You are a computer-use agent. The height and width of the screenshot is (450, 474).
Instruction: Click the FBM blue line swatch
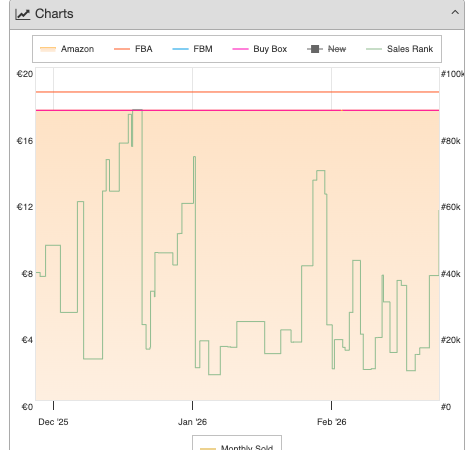click(x=180, y=49)
